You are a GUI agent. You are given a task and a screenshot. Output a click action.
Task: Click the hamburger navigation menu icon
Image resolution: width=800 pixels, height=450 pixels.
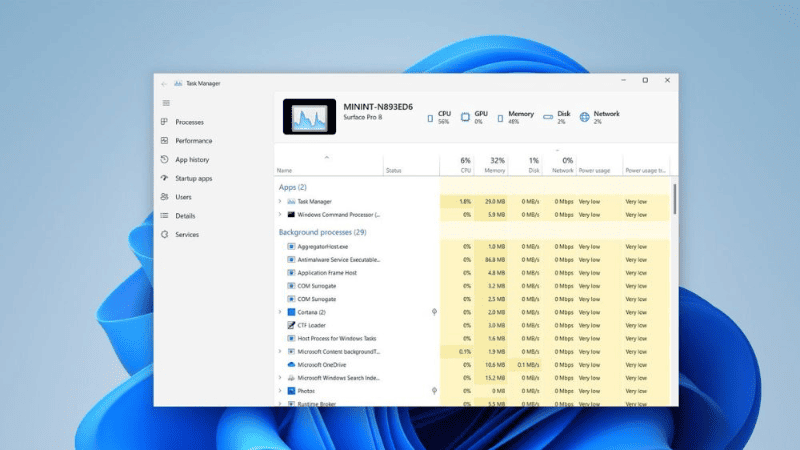[165, 103]
